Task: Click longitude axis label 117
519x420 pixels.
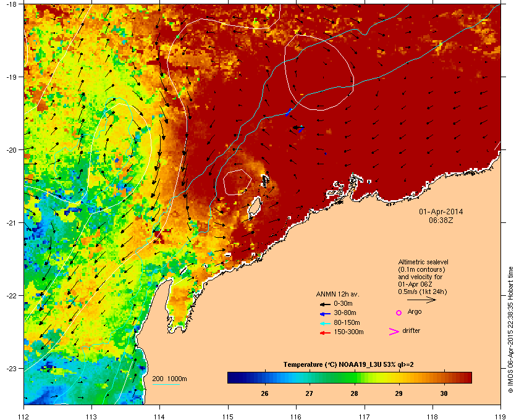Action: [365, 417]
